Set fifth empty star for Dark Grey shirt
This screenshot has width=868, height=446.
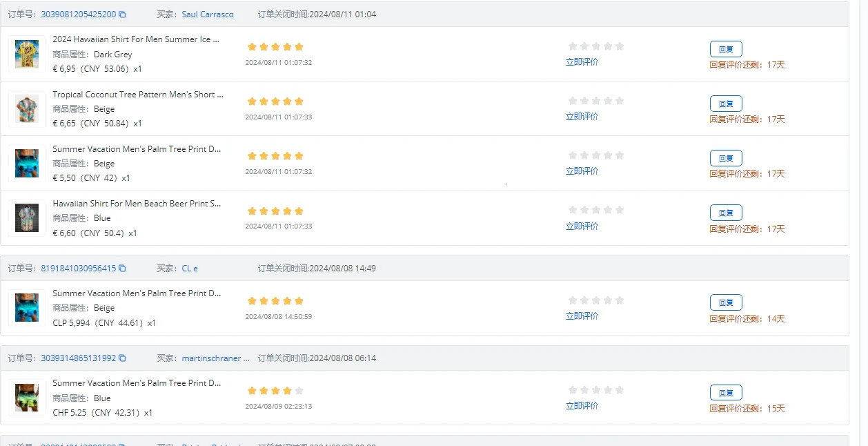tap(619, 46)
